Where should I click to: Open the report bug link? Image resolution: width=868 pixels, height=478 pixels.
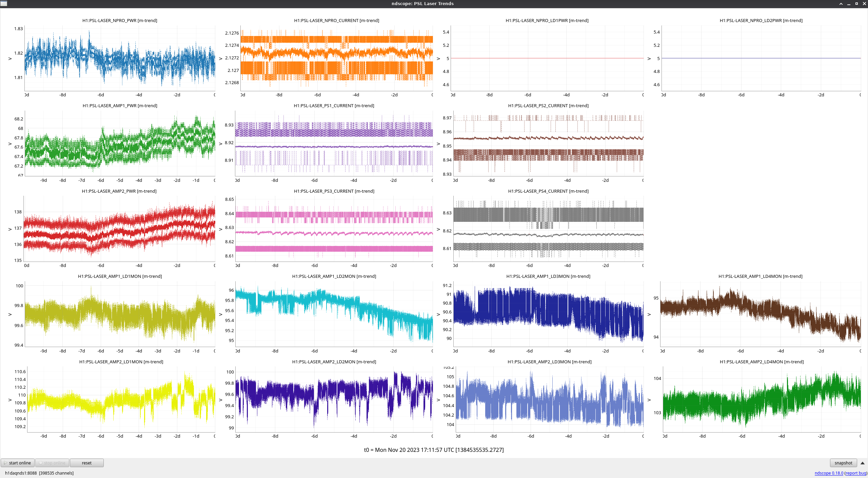click(x=855, y=473)
